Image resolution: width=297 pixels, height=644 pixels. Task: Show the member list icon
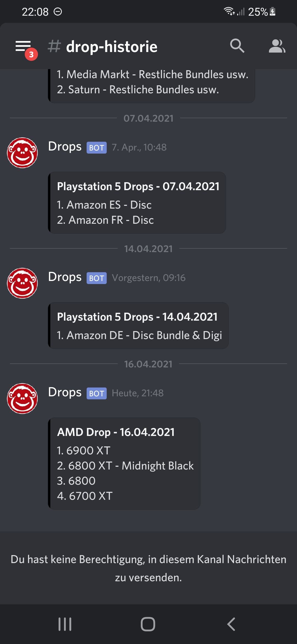click(277, 46)
